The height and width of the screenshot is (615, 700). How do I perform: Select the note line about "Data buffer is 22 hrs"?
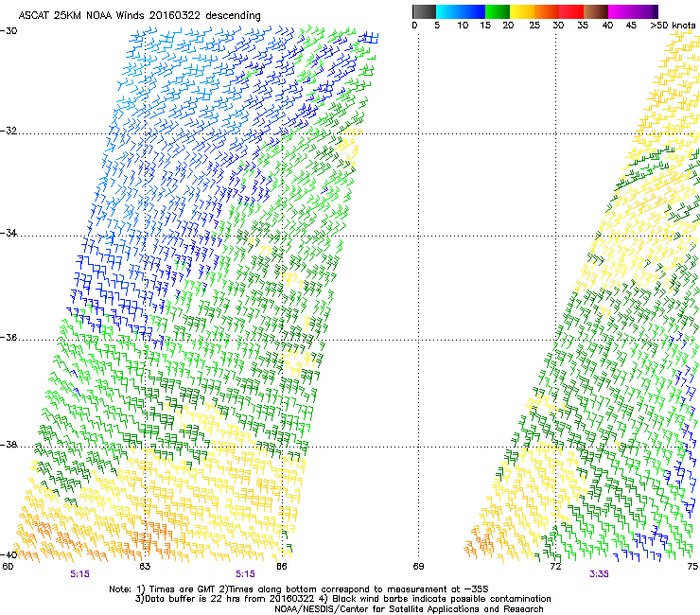pyautogui.click(x=342, y=599)
